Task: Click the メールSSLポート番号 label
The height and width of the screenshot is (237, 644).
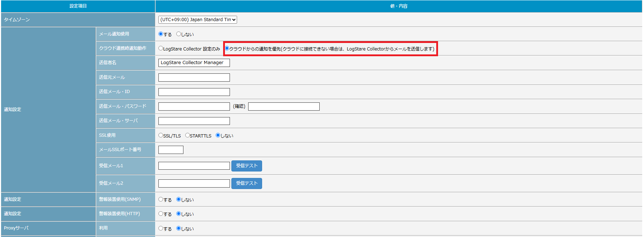Action: tap(120, 150)
